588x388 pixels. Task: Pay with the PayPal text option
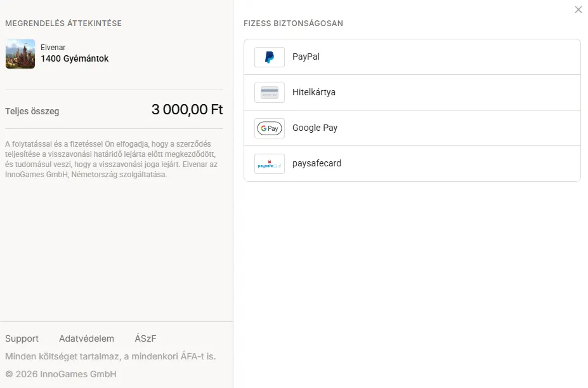point(306,57)
